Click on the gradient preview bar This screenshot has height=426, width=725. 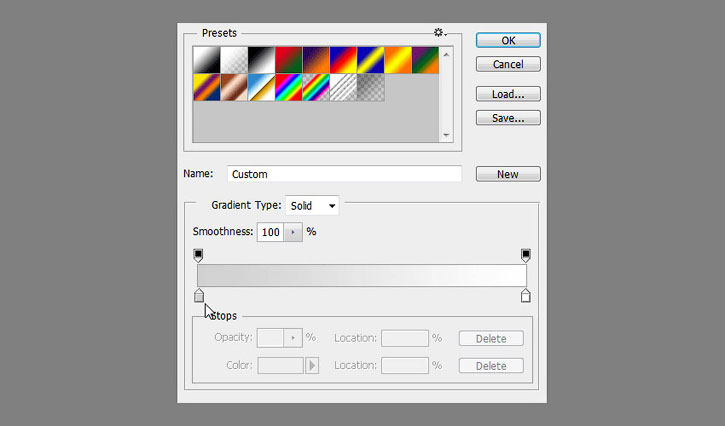pyautogui.click(x=362, y=275)
